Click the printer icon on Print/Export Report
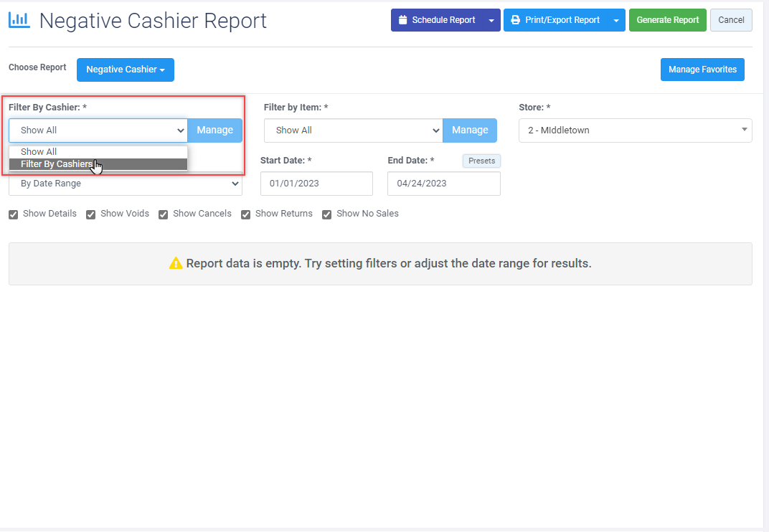 click(x=516, y=20)
